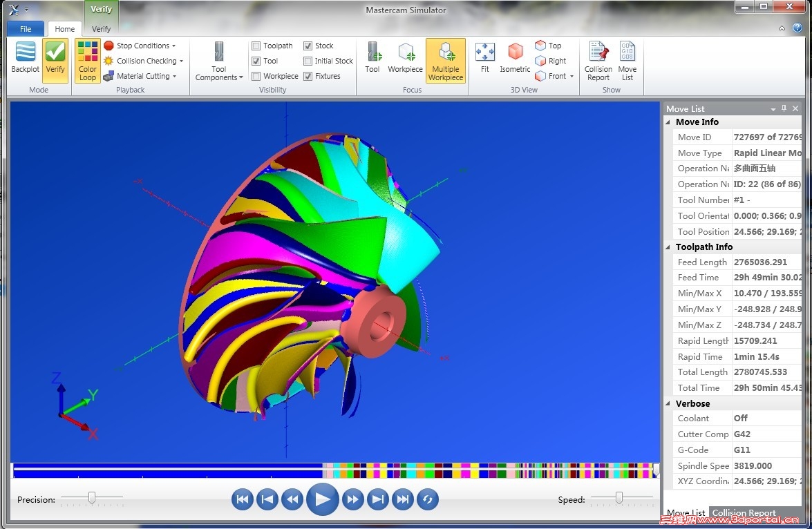The width and height of the screenshot is (812, 529).
Task: Switch to Top view
Action: pos(549,46)
